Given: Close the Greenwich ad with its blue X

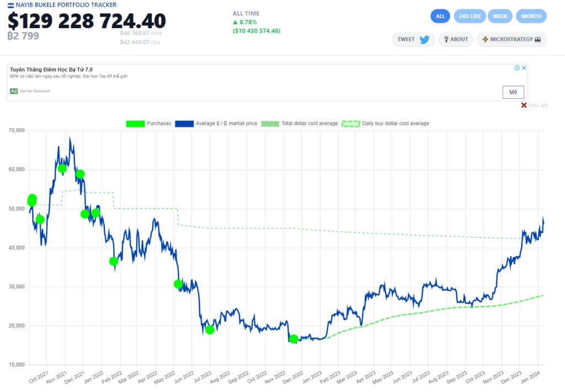Looking at the screenshot, I should tap(524, 68).
